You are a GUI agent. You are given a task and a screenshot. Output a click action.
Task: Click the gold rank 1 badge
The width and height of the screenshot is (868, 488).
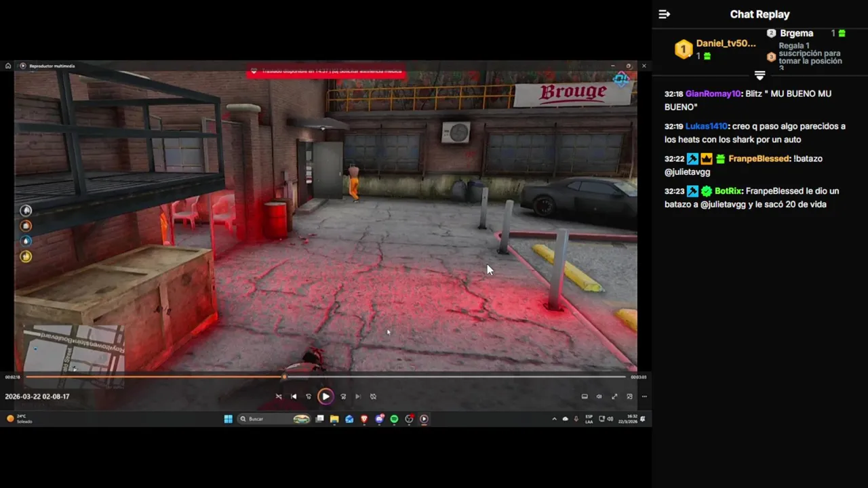684,49
